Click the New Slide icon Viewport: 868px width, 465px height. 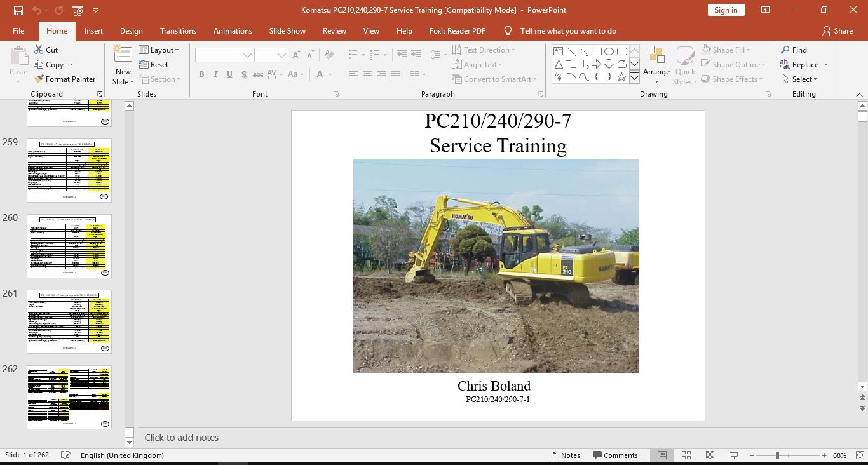[123, 54]
